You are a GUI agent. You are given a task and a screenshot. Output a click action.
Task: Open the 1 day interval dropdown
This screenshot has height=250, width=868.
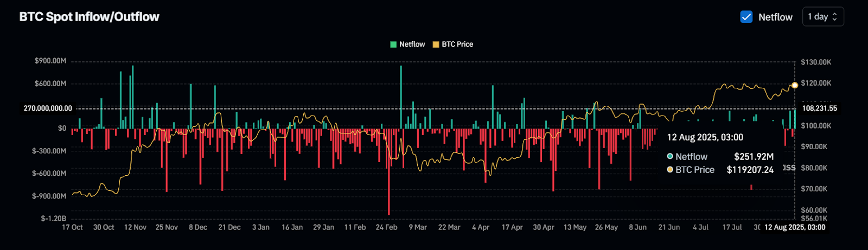click(x=823, y=17)
